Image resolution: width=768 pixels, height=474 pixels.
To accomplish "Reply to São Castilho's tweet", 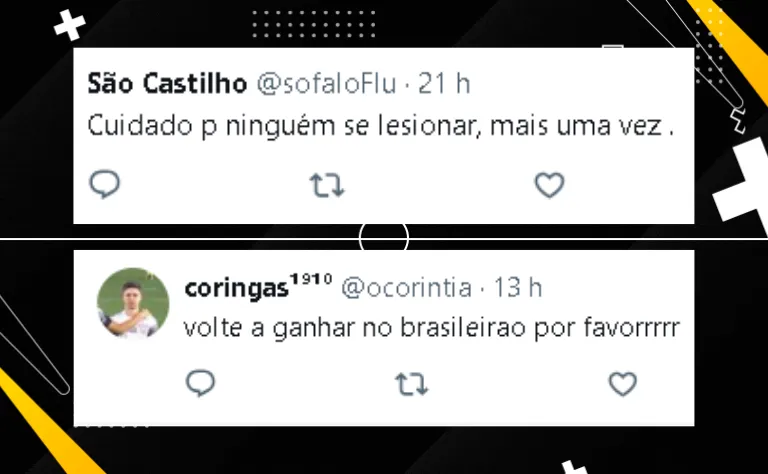I will pyautogui.click(x=104, y=184).
